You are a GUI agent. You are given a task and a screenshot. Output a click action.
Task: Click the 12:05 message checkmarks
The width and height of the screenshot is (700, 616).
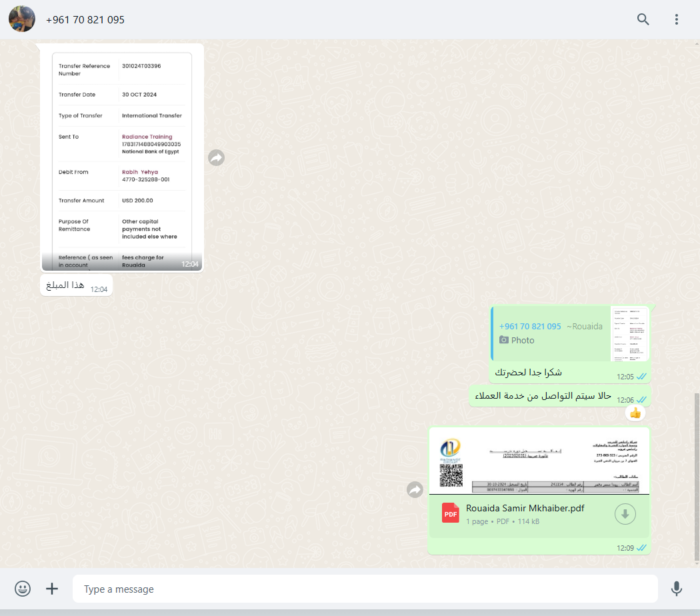tap(641, 376)
